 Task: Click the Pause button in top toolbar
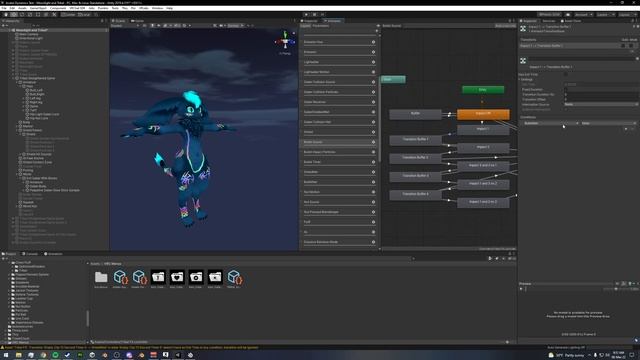pyautogui.click(x=314, y=14)
